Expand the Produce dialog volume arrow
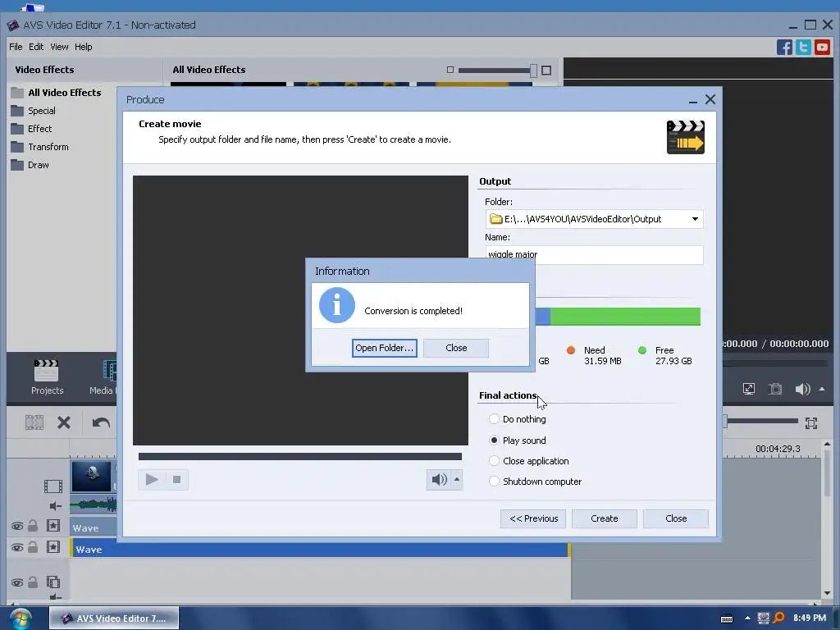 click(x=457, y=479)
